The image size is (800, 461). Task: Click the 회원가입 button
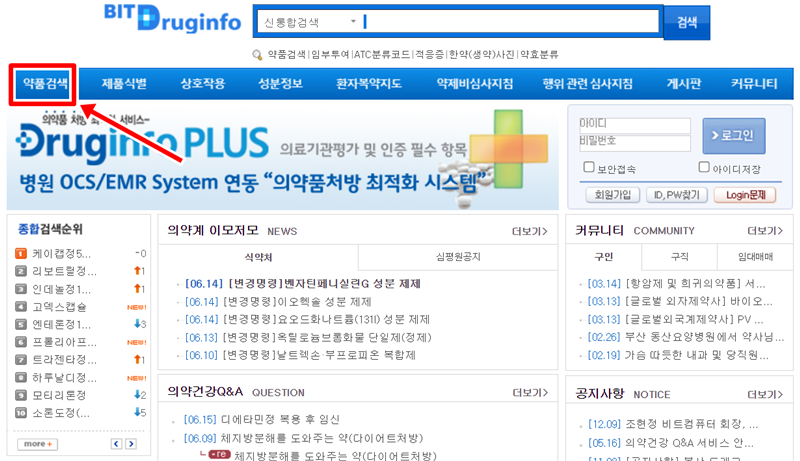(612, 195)
